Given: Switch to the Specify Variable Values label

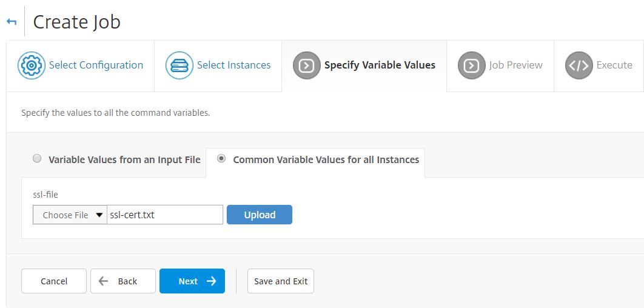Looking at the screenshot, I should pyautogui.click(x=380, y=65).
